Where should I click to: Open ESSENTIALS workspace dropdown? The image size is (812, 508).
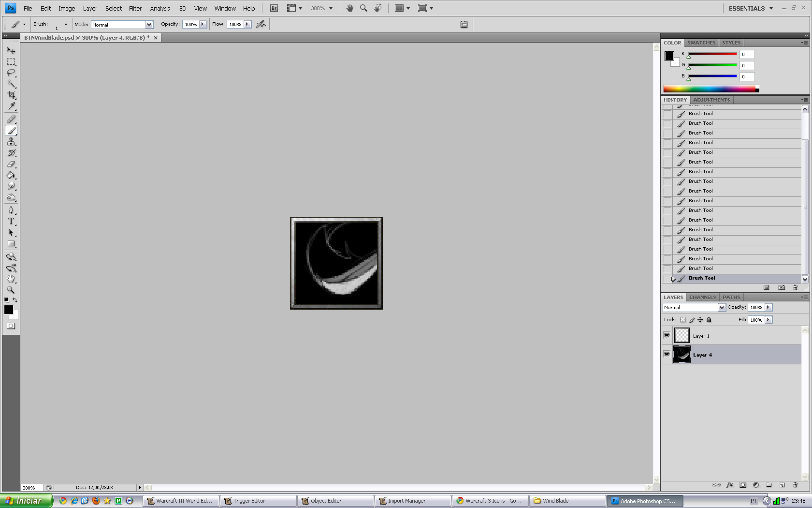click(751, 8)
